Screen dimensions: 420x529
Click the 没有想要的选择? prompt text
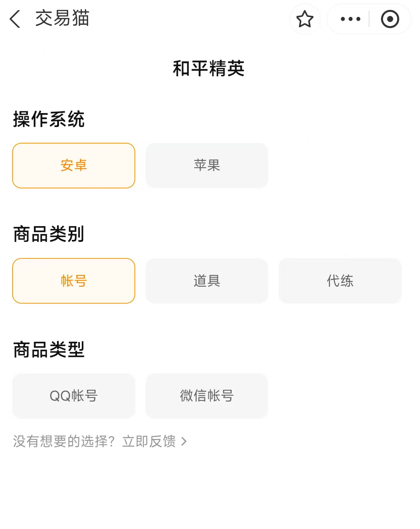click(x=64, y=441)
